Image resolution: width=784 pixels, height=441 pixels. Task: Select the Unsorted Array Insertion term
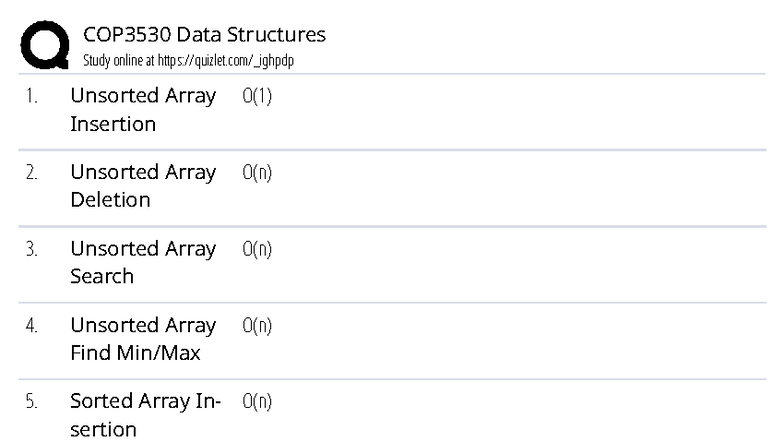coord(142,110)
